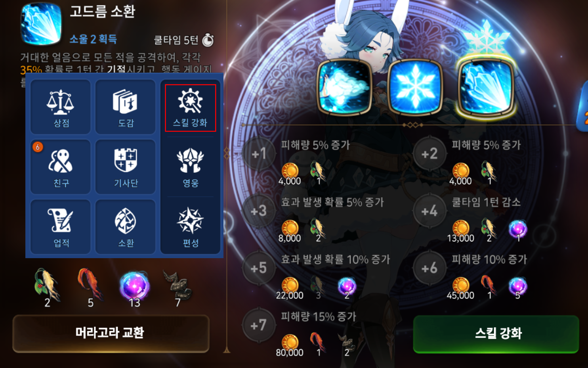Select the snowflake skill icon

[415, 87]
